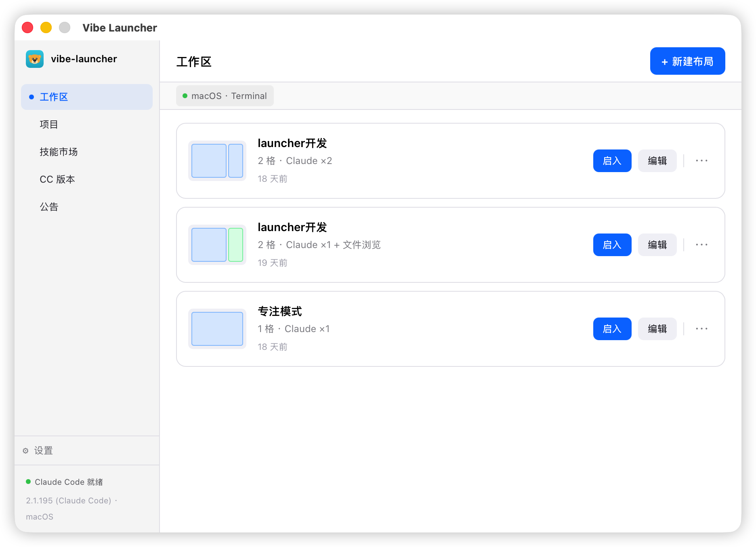Open more options for the 文件浏览 layout
The height and width of the screenshot is (547, 756).
701,245
